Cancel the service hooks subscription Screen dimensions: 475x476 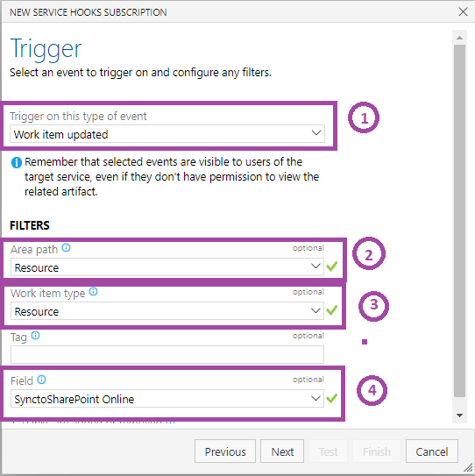tap(431, 451)
